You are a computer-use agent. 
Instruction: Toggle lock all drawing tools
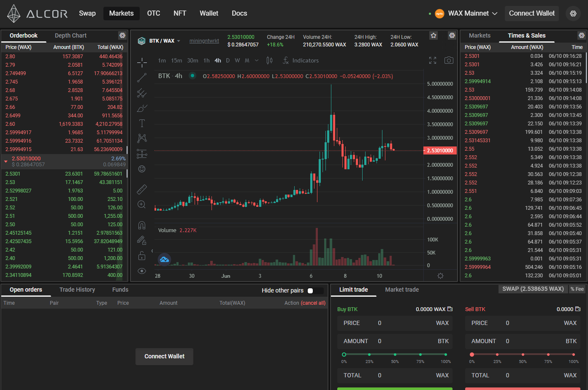pos(142,255)
